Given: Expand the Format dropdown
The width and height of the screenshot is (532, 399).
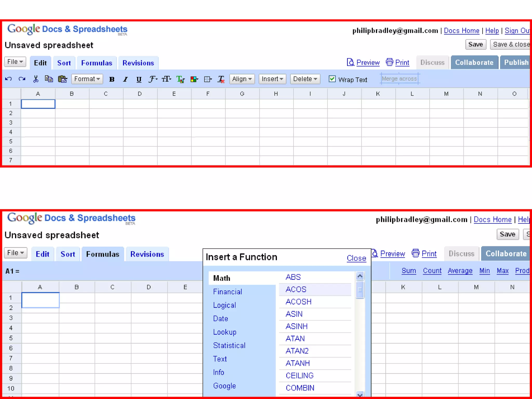Looking at the screenshot, I should tap(87, 79).
